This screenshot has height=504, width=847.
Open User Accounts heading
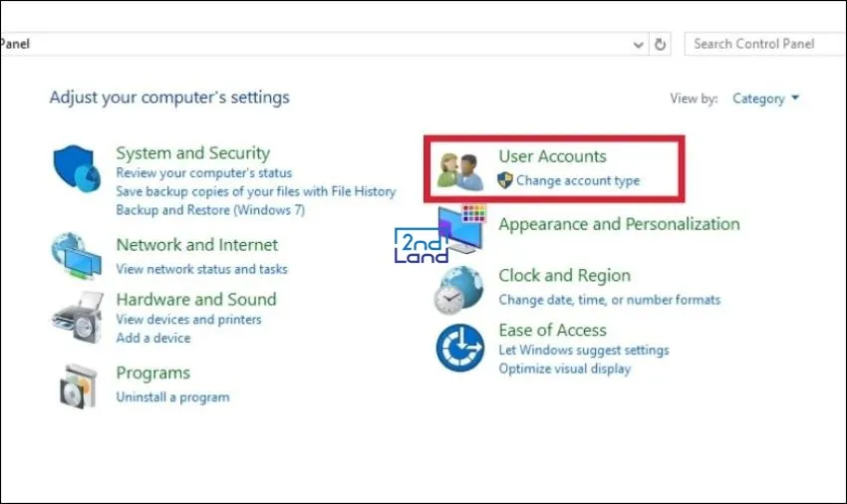point(553,156)
